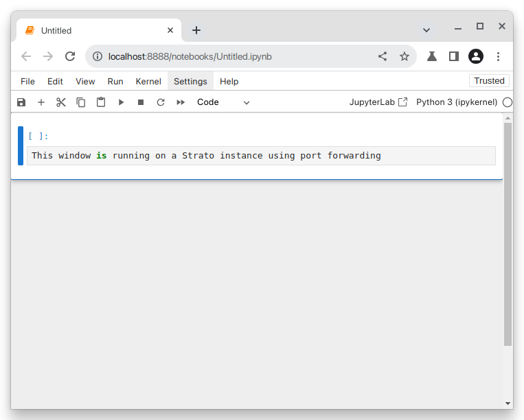524x420 pixels.
Task: Share this page icon in address bar
Action: [x=383, y=56]
